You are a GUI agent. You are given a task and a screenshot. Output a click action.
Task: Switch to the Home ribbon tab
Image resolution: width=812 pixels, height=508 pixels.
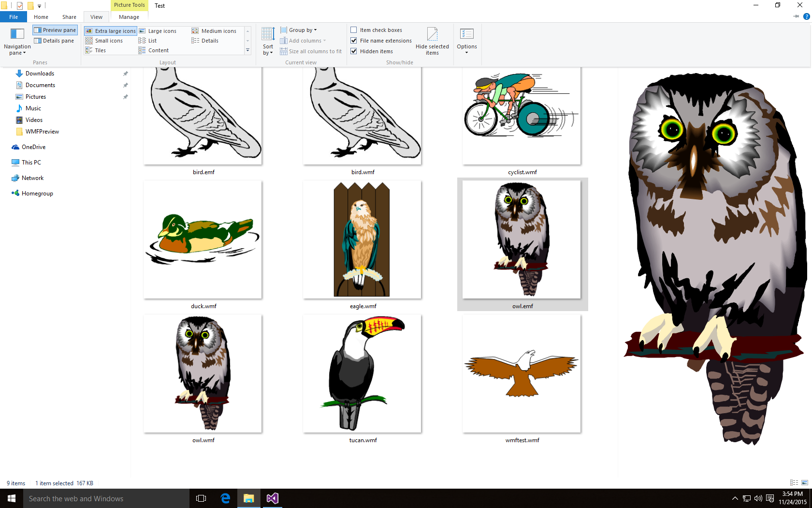pos(41,17)
